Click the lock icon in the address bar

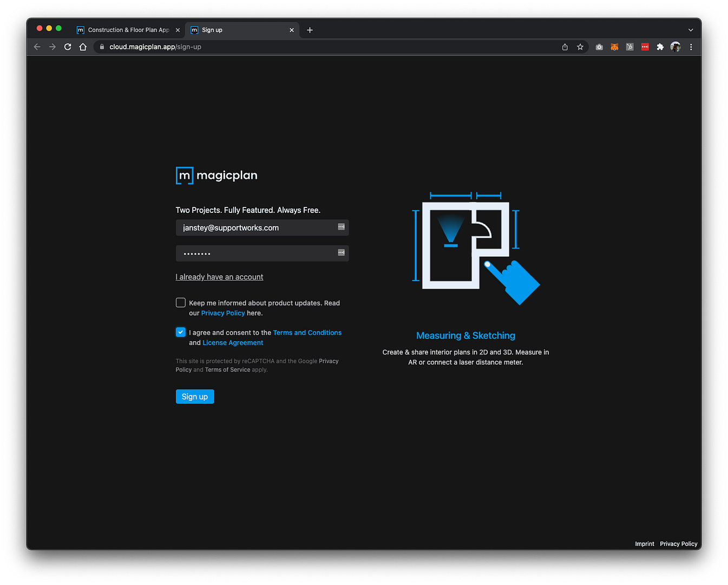point(102,47)
